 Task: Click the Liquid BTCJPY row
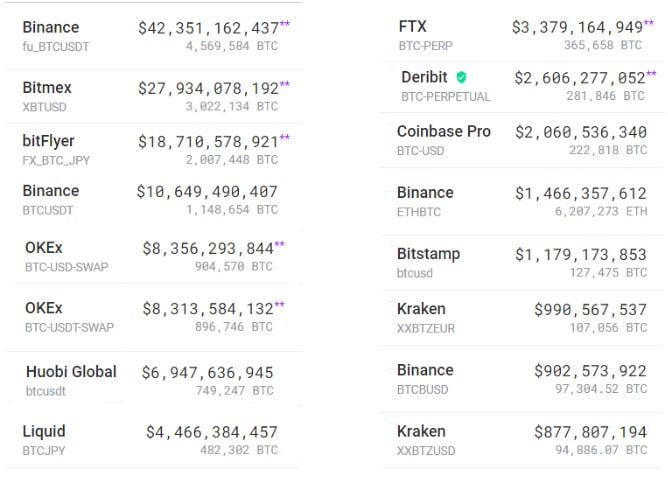[x=154, y=440]
